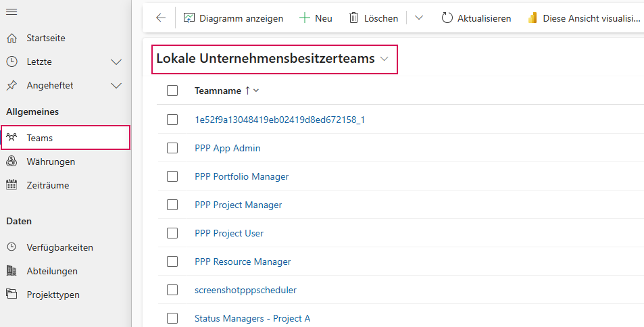Open the screenshotpppscheduler team
The image size is (644, 327).
(245, 290)
